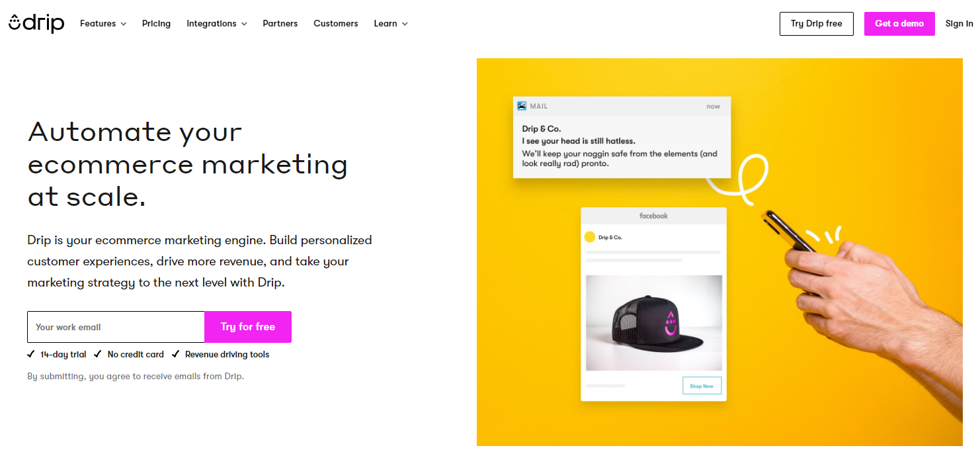The image size is (980, 458).
Task: Open the Partners page
Action: tap(280, 23)
